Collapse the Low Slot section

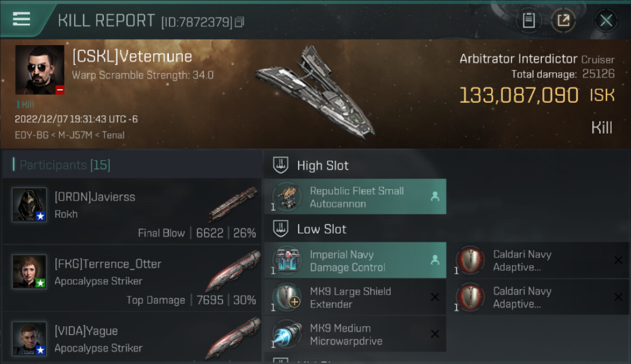(x=322, y=229)
